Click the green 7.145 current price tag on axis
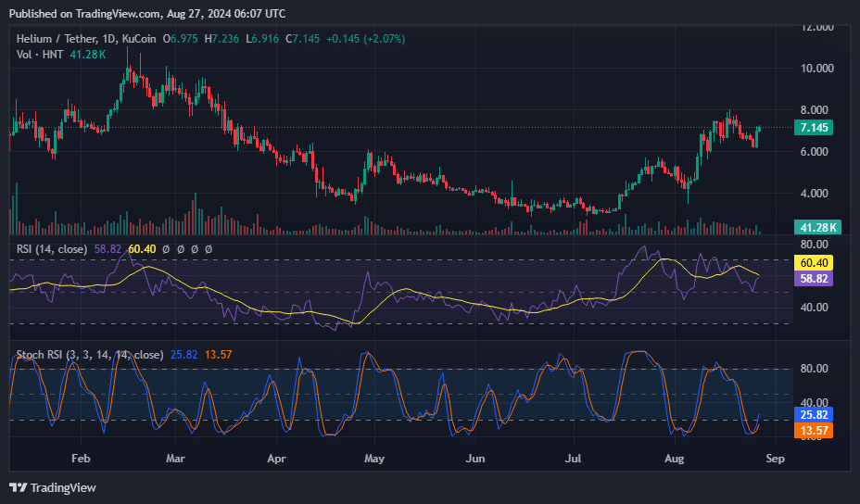860x504 pixels. coord(814,128)
